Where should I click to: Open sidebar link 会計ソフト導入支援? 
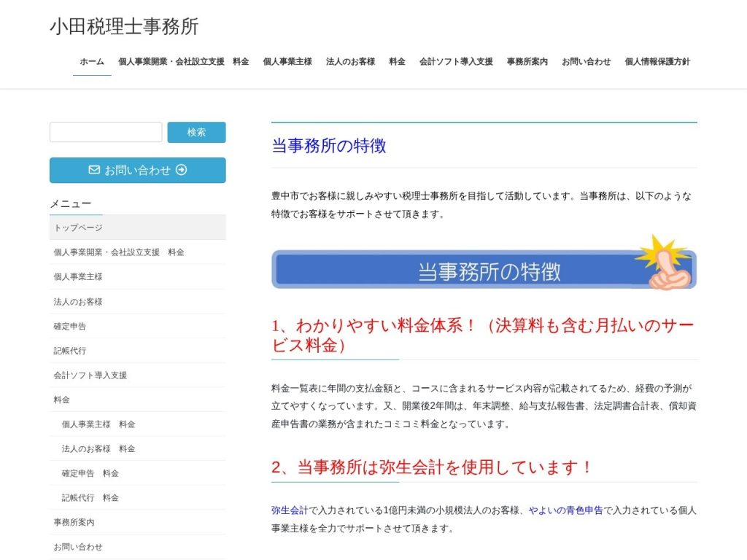[x=138, y=376]
